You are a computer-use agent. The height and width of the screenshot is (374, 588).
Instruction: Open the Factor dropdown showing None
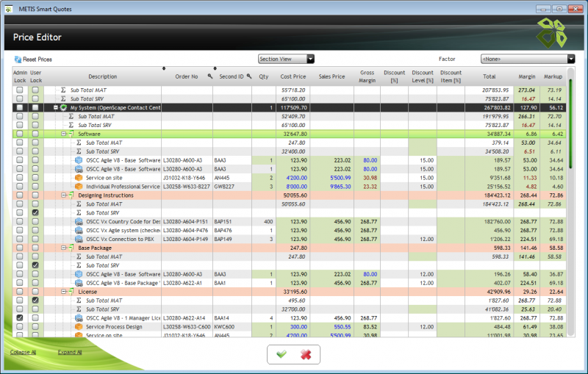point(528,59)
